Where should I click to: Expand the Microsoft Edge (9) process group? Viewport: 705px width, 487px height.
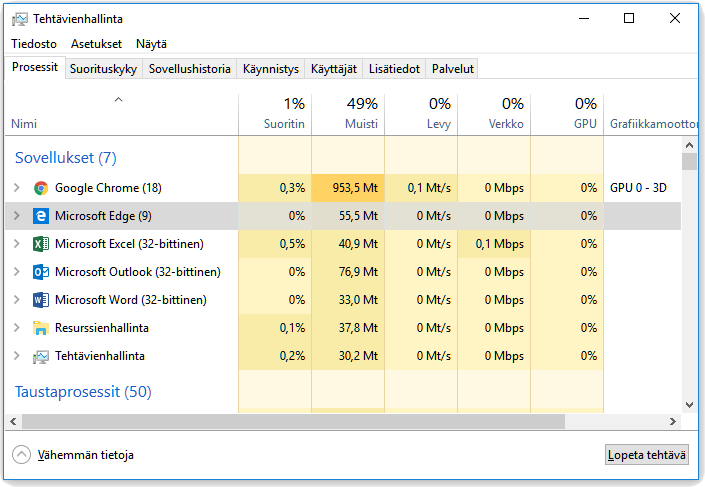(17, 216)
